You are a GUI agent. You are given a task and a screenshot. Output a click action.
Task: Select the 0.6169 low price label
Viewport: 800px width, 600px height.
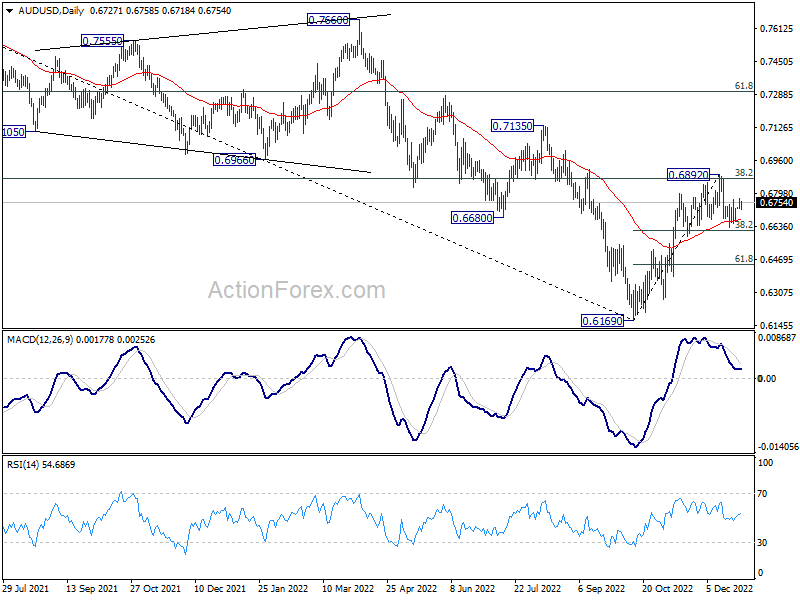(601, 320)
